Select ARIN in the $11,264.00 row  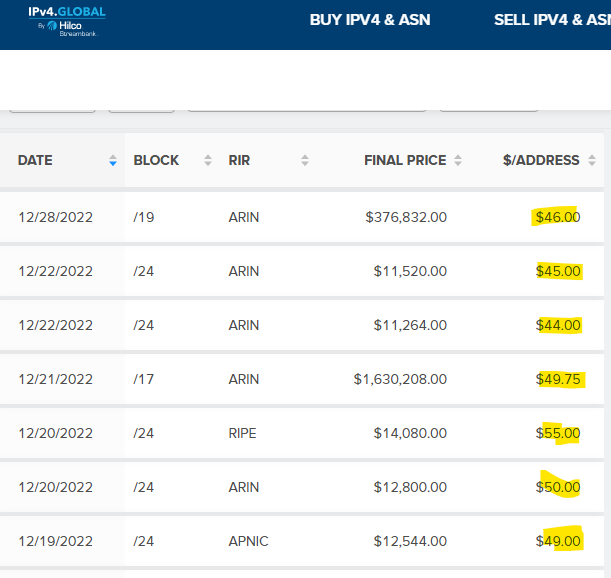tap(244, 325)
